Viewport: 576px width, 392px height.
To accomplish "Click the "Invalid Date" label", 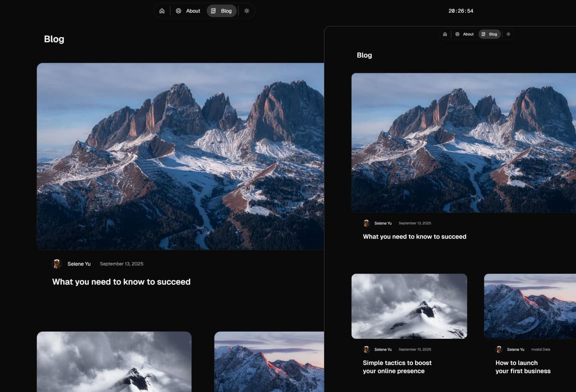I will click(x=540, y=349).
